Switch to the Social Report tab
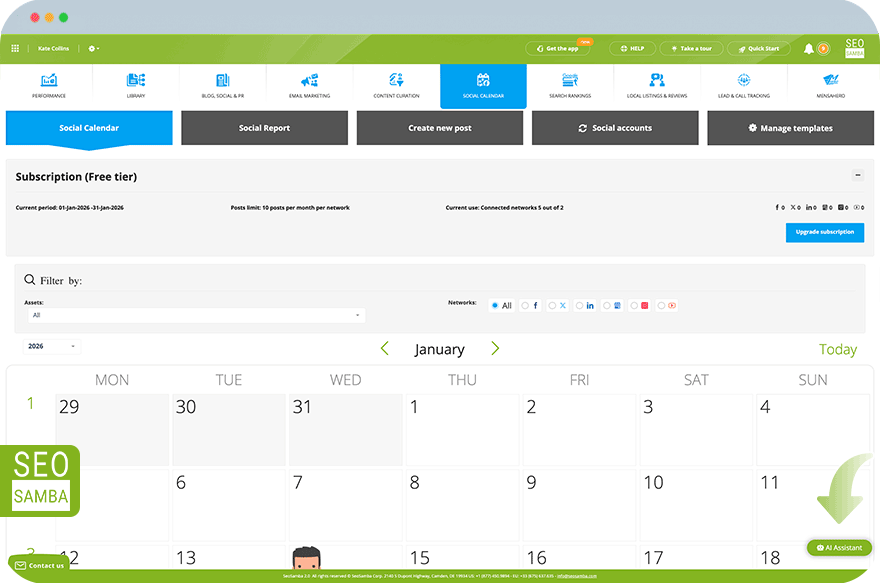 (264, 128)
